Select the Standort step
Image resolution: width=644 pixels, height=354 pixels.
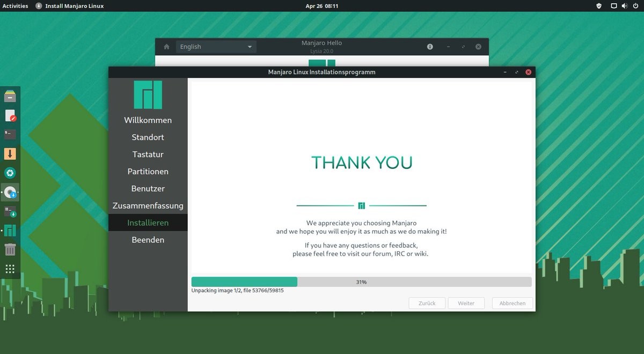[148, 137]
